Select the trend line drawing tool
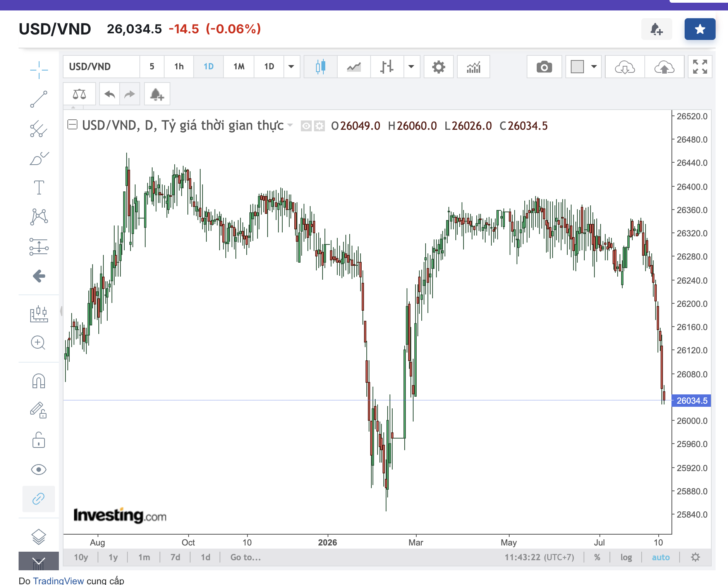Screen dimensions: 728x585 tap(39, 99)
